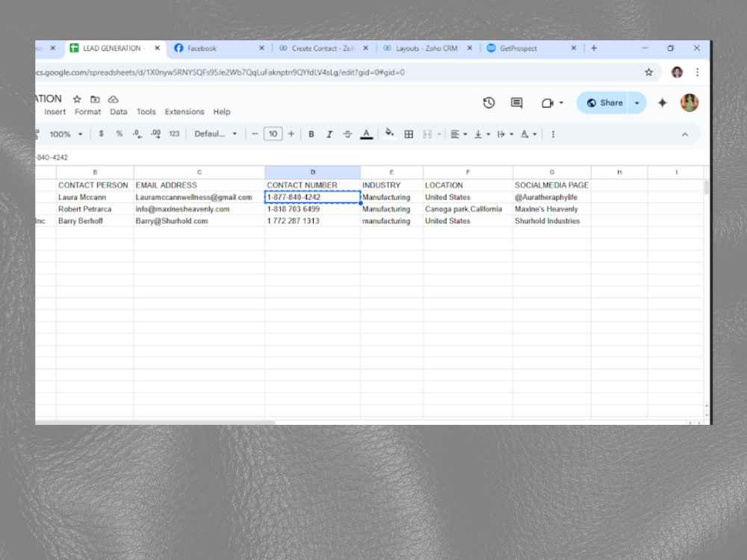Open the Extensions menu
Image resolution: width=747 pixels, height=560 pixels.
pyautogui.click(x=185, y=111)
